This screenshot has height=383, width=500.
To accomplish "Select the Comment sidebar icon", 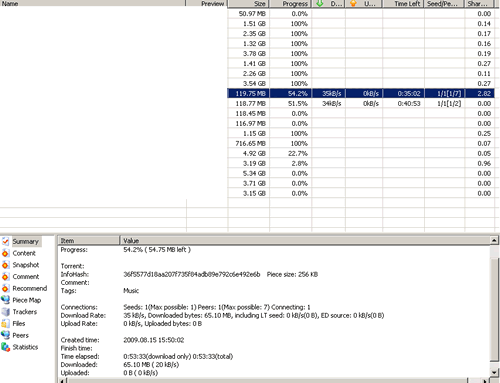I will (x=5, y=277).
